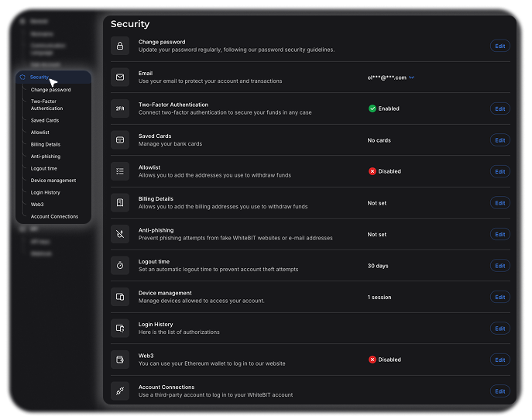Click the plug icon for Account Connections

[120, 391]
